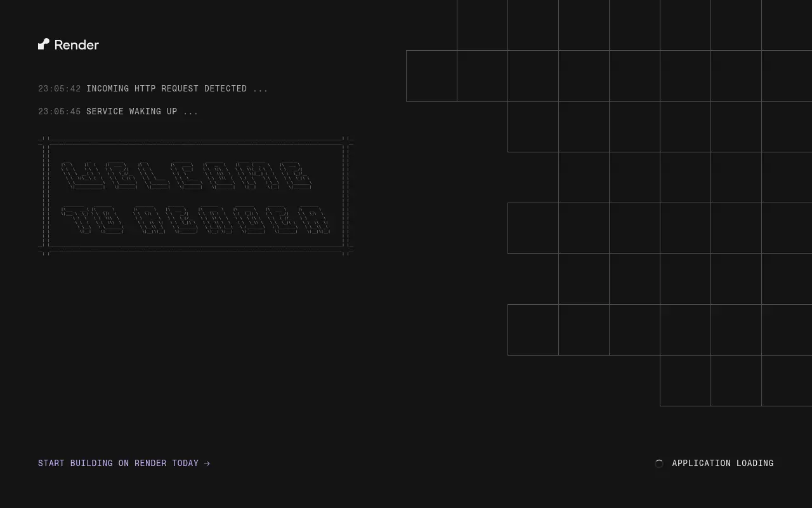Click the Application Loading status text
This screenshot has width=812, height=508.
pos(723,464)
